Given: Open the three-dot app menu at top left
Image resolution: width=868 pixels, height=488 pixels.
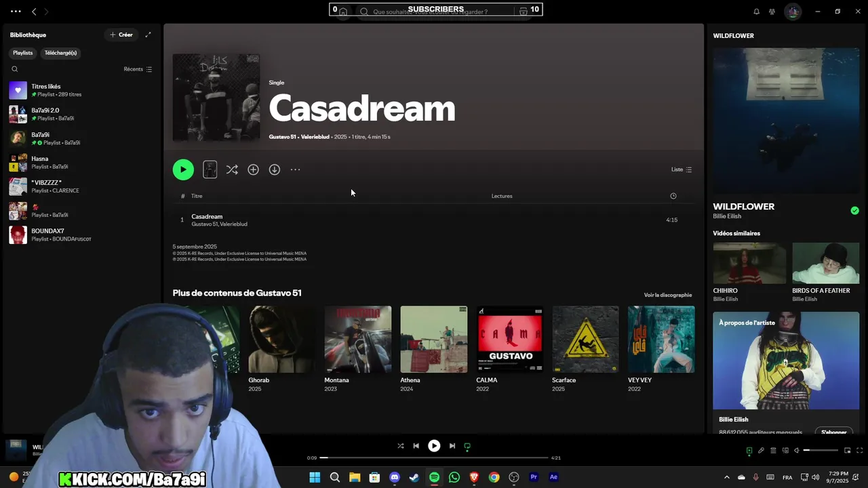Looking at the screenshot, I should point(16,12).
